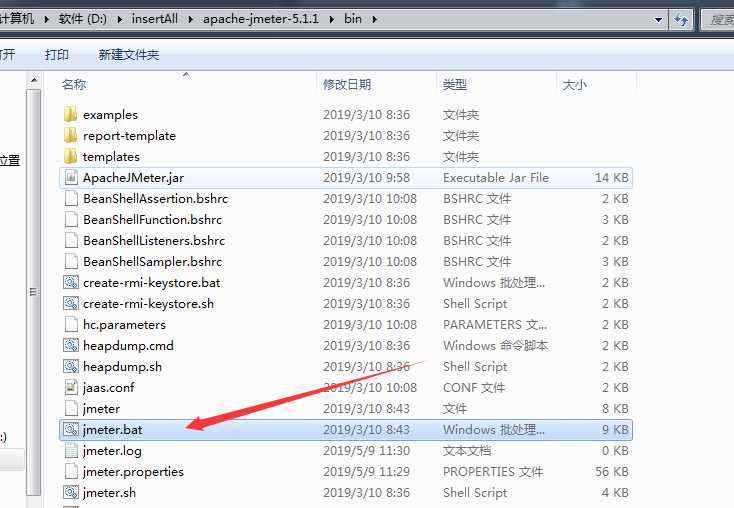Click the search input field
Viewport: 734px width, 508px height.
click(x=718, y=20)
